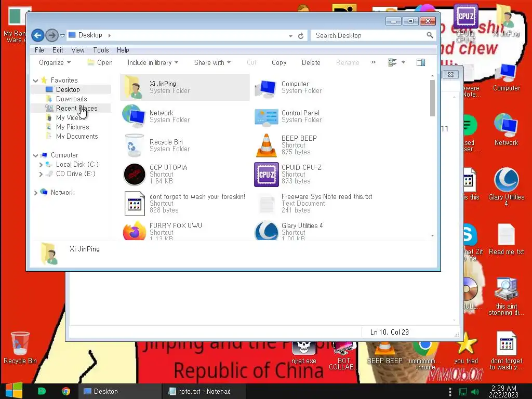Screen dimensions: 532x399
Task: Show more toolbar commands via double chevron
Action: (x=373, y=62)
